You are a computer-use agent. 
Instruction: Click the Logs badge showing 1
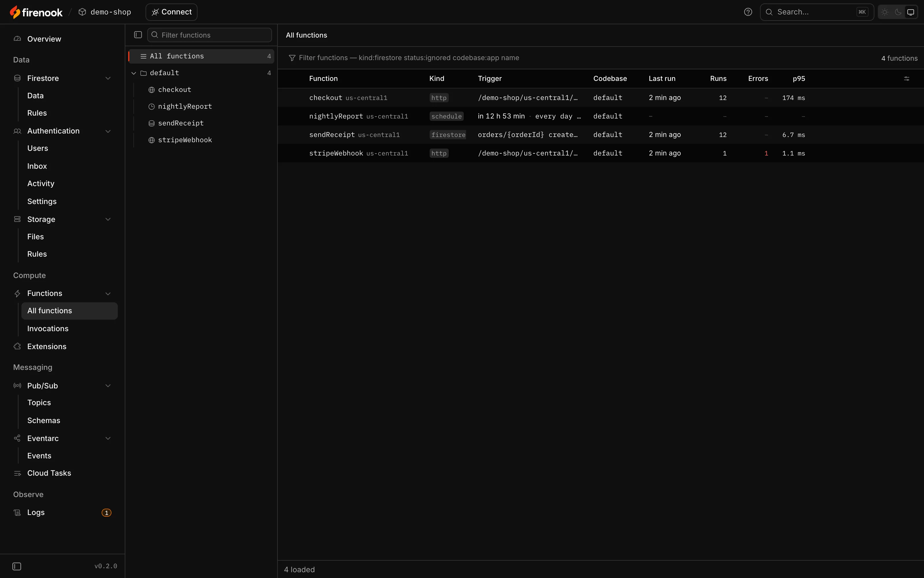107,513
